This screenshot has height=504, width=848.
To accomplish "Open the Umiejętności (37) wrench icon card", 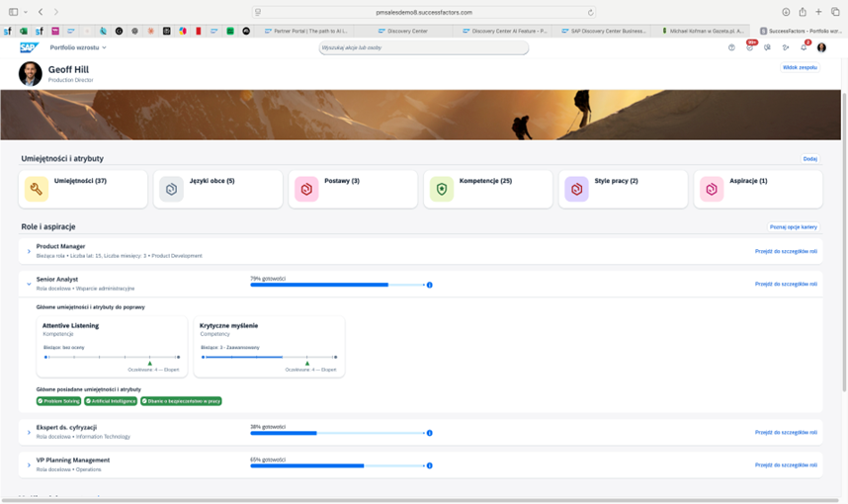I will (x=37, y=189).
